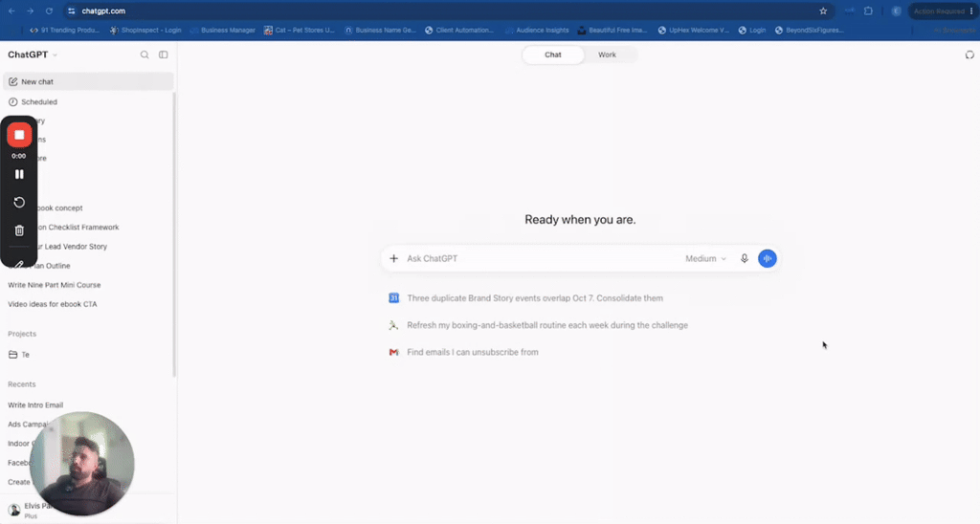Click the Action Required browser button

(x=942, y=11)
